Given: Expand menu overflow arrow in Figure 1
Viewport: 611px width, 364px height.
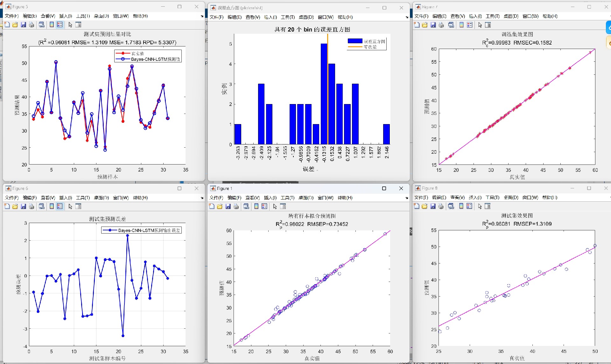Looking at the screenshot, I should click(x=407, y=198).
